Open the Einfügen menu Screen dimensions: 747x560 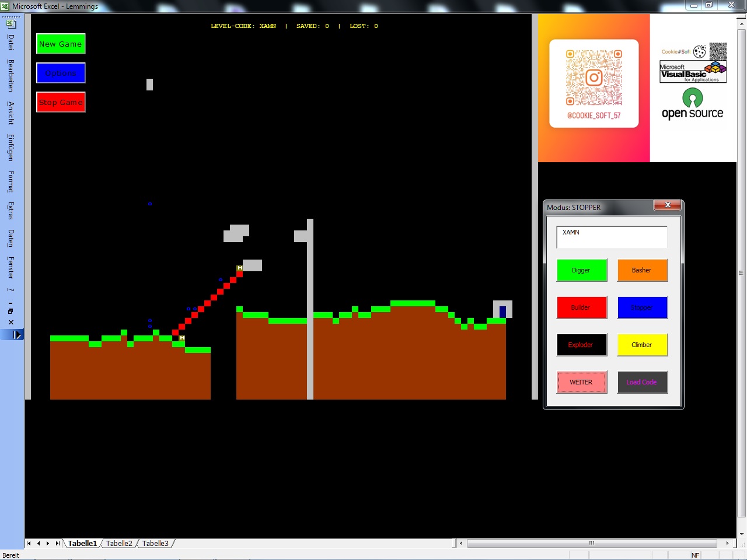11,148
